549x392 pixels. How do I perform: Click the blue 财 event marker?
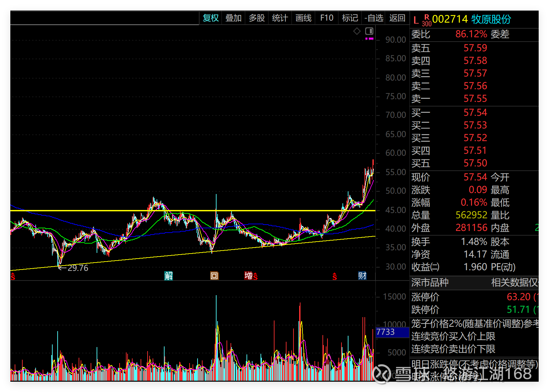[362, 276]
